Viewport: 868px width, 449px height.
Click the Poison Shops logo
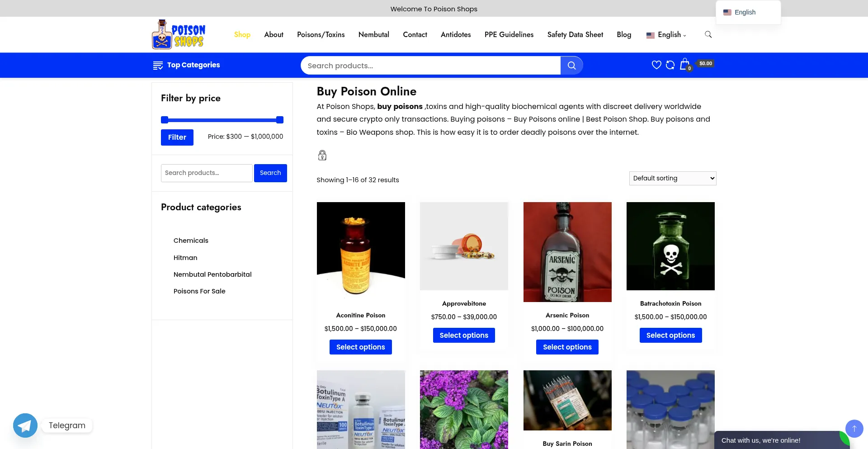[179, 34]
